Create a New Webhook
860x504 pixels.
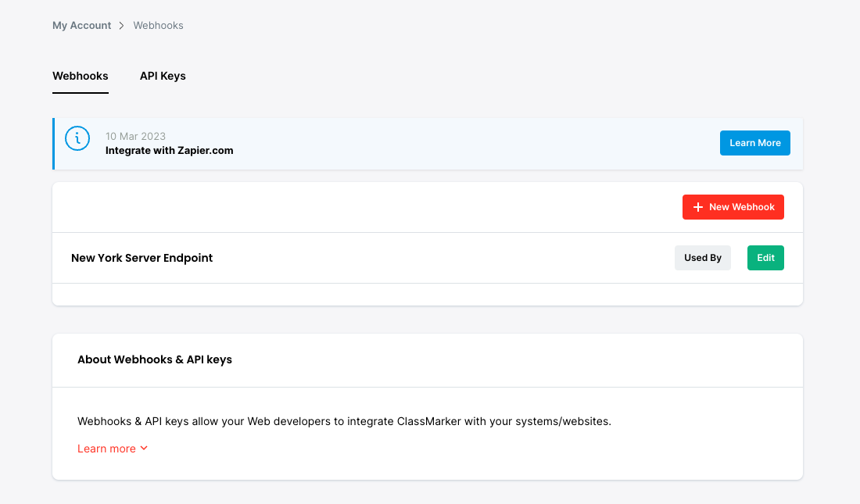(733, 207)
